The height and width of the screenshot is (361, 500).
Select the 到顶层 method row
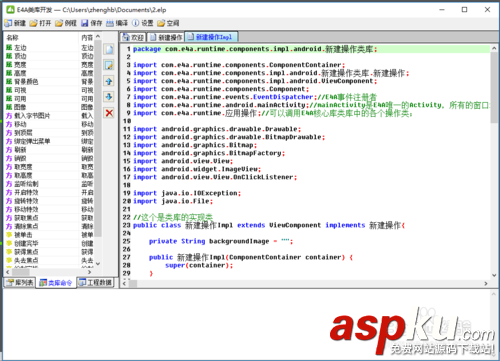[x=49, y=133]
